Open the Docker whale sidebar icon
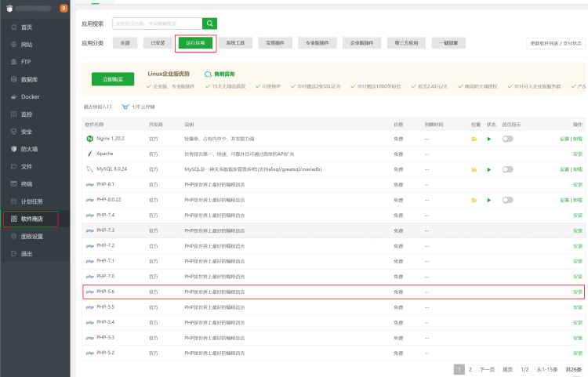 14,96
